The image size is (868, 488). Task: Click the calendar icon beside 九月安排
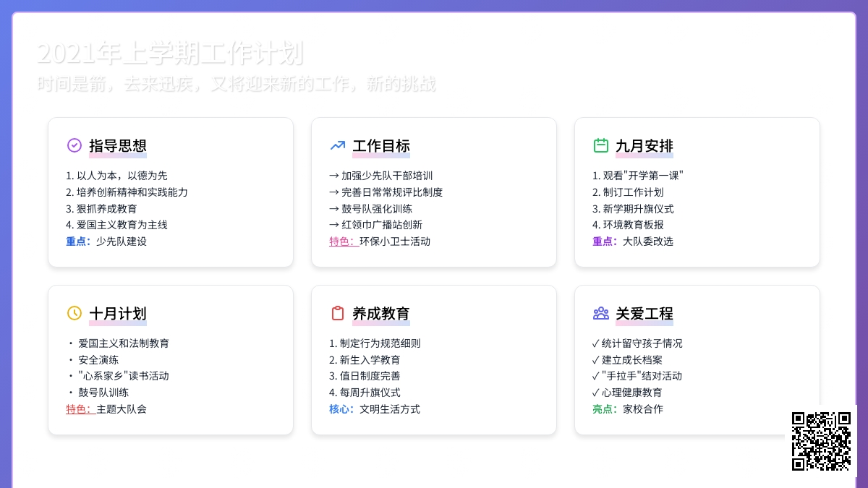click(x=601, y=145)
